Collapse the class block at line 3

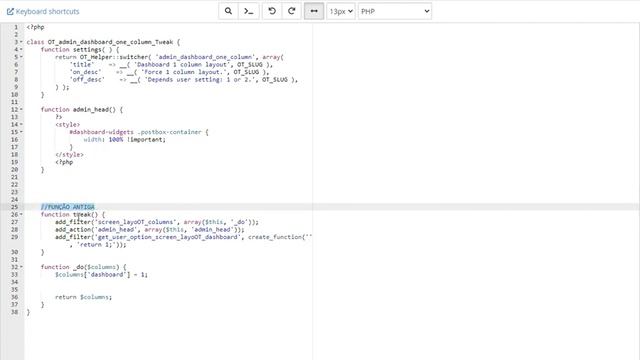(21, 42)
